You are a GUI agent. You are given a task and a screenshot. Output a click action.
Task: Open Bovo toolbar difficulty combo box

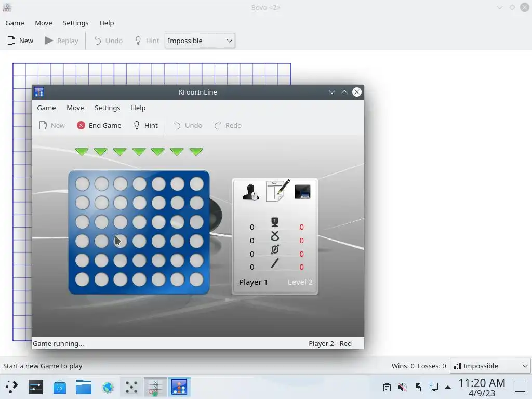[200, 41]
